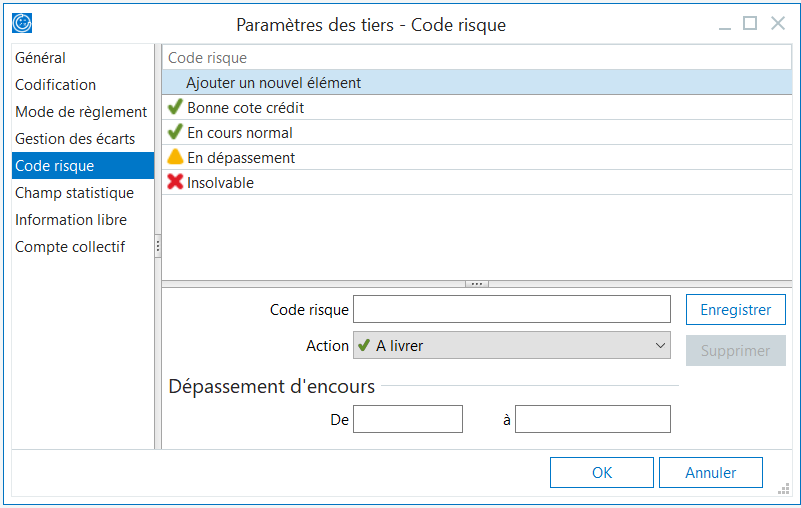Image resolution: width=801 pixels, height=508 pixels.
Task: Select Ajouter un nouvel élément row
Action: coord(273,83)
